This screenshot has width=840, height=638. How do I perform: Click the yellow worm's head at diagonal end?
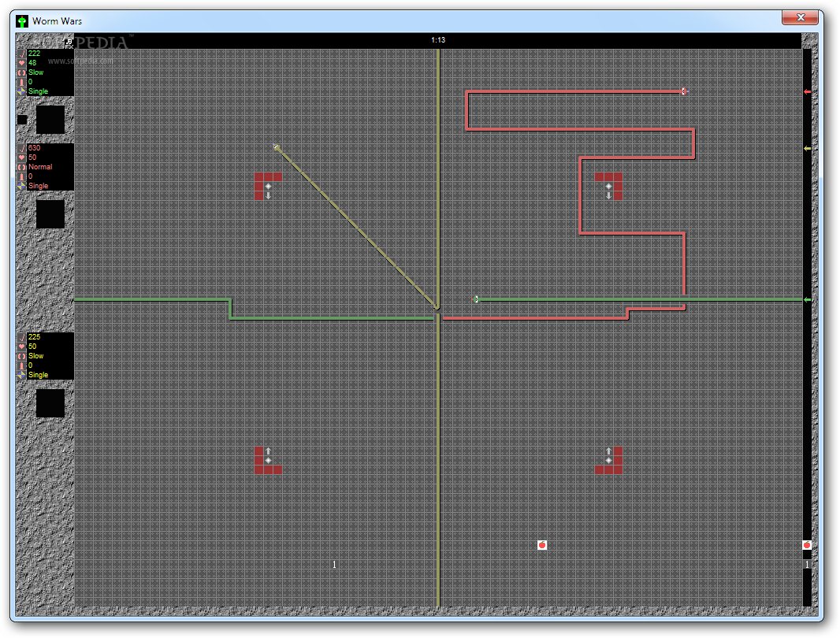point(277,147)
